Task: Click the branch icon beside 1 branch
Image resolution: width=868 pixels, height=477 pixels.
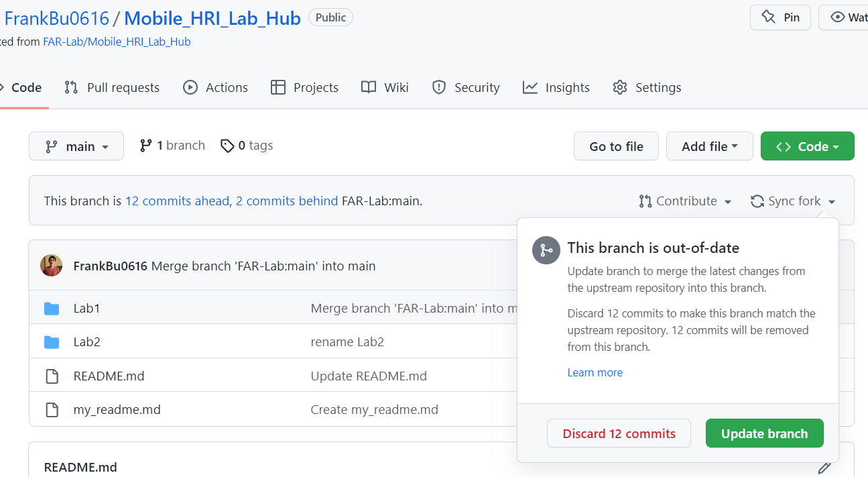Action: [x=145, y=146]
